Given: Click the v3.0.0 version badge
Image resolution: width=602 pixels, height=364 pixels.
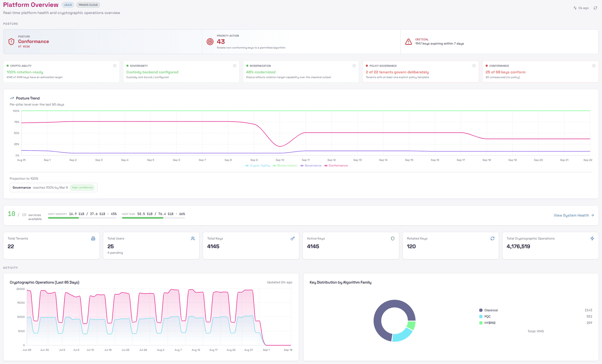Looking at the screenshot, I should pyautogui.click(x=68, y=5).
